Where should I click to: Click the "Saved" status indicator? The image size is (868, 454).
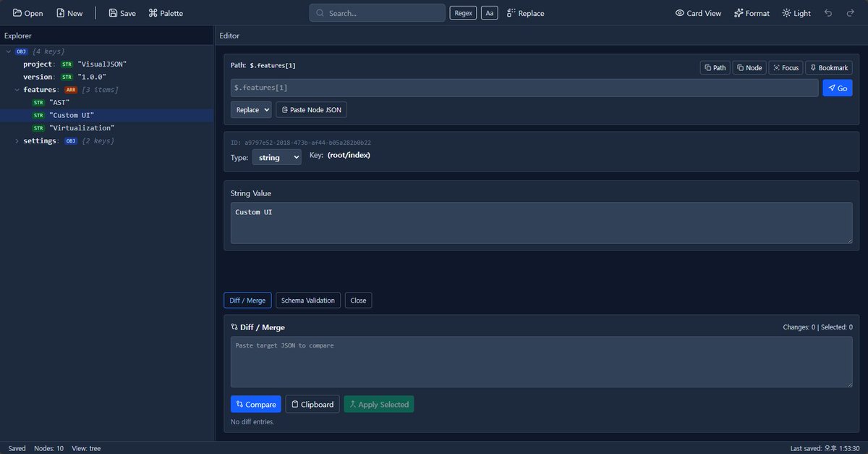[x=17, y=448]
